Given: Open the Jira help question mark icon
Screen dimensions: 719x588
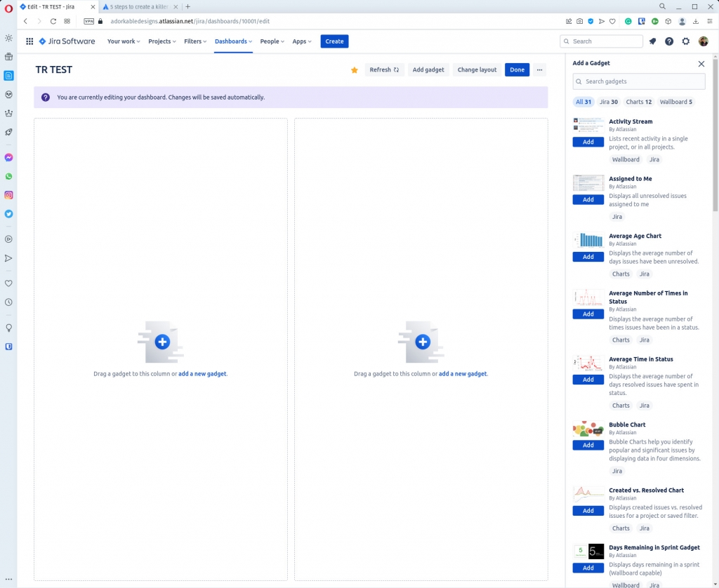Looking at the screenshot, I should point(668,41).
